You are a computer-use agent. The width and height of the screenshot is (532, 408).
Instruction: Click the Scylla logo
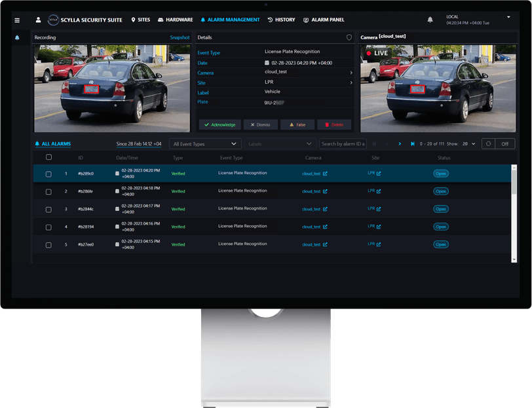click(x=53, y=20)
